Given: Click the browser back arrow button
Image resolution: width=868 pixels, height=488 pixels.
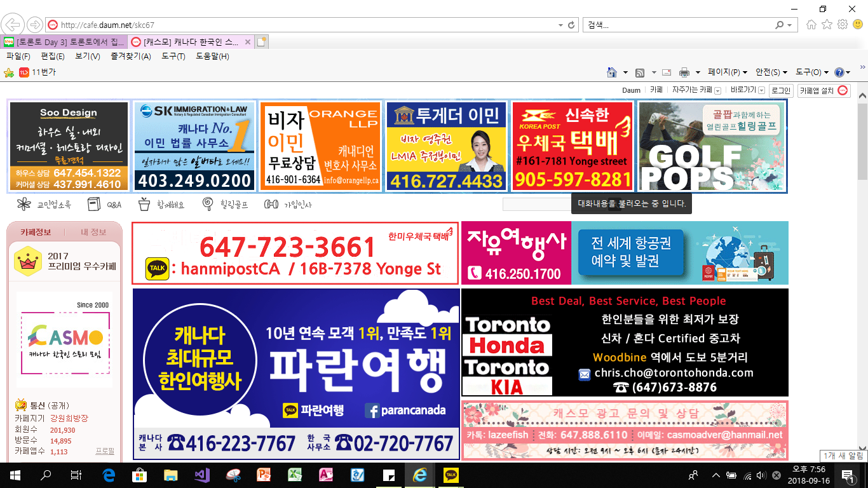Looking at the screenshot, I should coord(11,25).
